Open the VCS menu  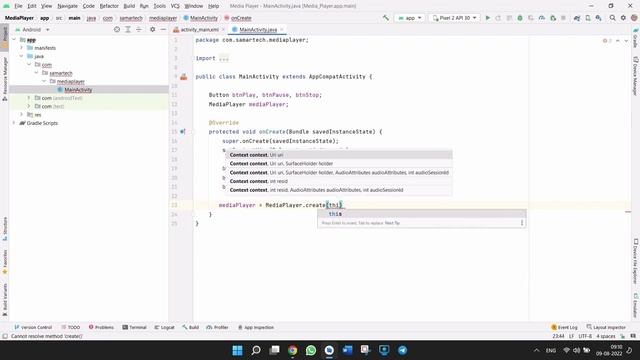(175, 6)
